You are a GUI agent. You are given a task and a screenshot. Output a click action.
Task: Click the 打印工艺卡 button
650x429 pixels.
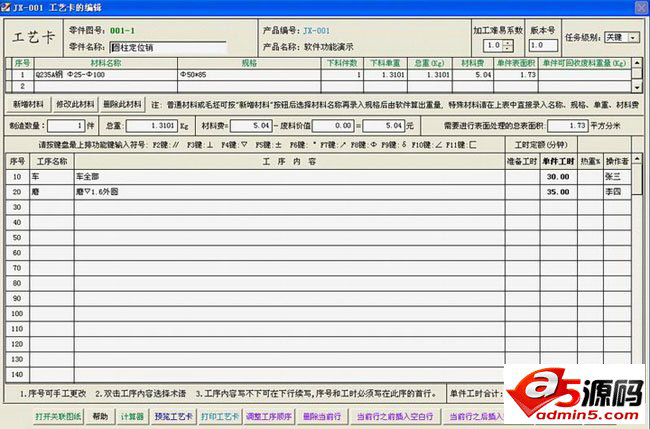[220, 417]
